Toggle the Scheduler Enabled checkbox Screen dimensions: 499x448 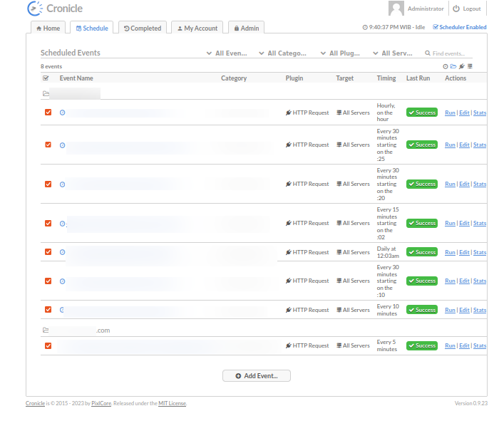click(436, 27)
